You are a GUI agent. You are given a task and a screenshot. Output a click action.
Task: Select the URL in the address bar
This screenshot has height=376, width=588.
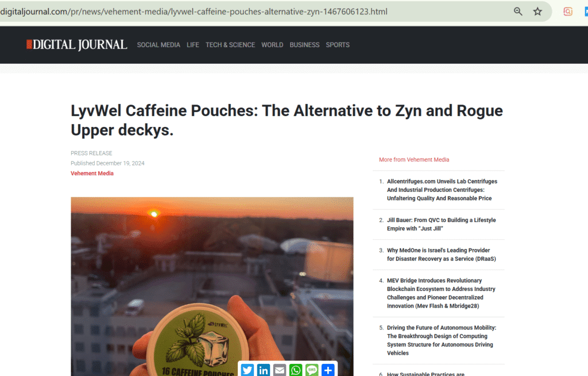tap(194, 11)
